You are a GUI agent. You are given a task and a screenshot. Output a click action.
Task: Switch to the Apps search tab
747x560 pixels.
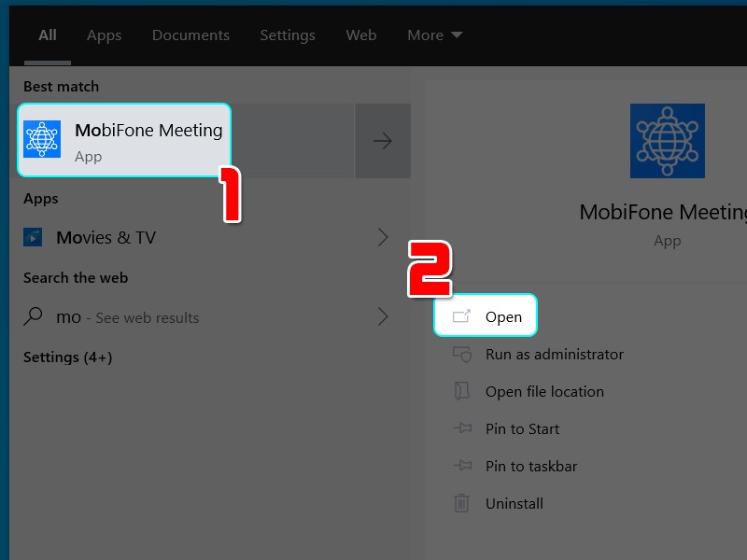coord(104,35)
